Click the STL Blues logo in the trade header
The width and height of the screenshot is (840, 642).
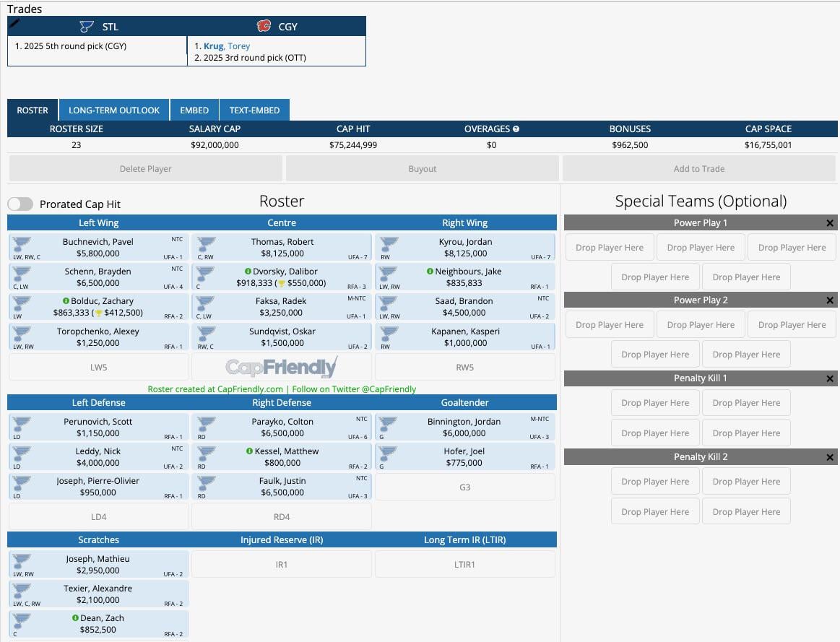[x=87, y=27]
